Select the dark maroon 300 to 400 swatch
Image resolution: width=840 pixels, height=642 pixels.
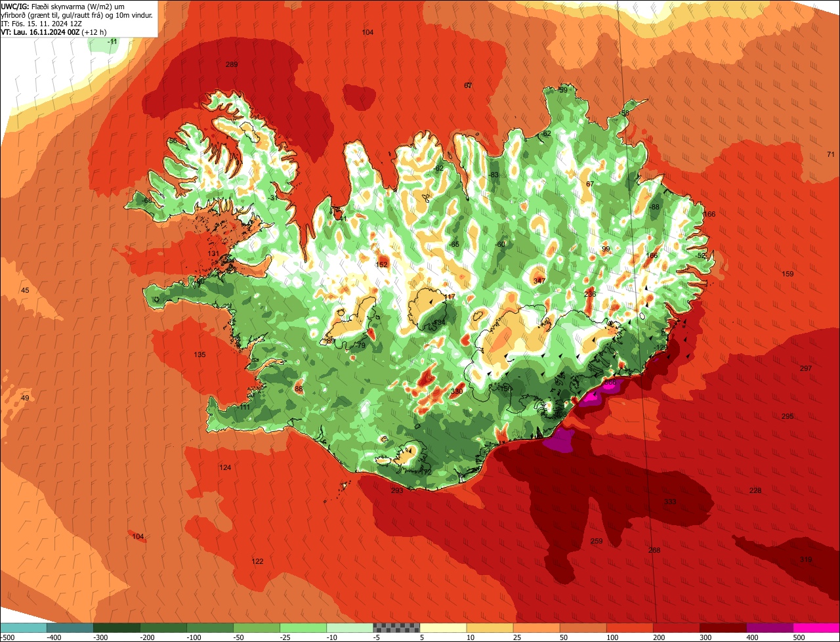coord(723,628)
